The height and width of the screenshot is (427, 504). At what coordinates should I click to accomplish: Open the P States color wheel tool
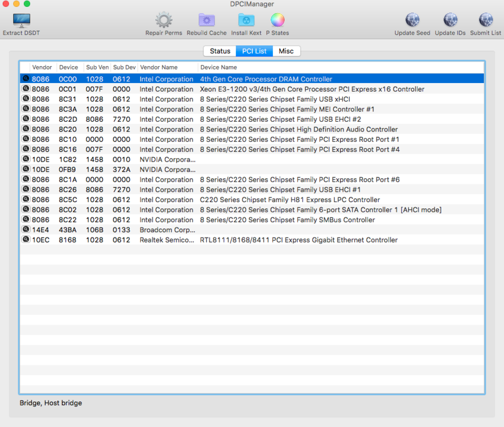(277, 20)
